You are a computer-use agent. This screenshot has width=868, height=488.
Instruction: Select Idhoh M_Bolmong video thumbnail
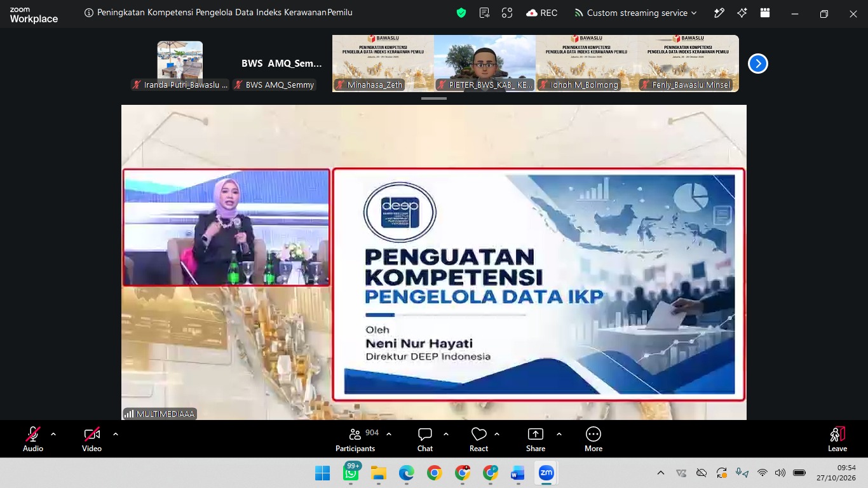(x=587, y=64)
